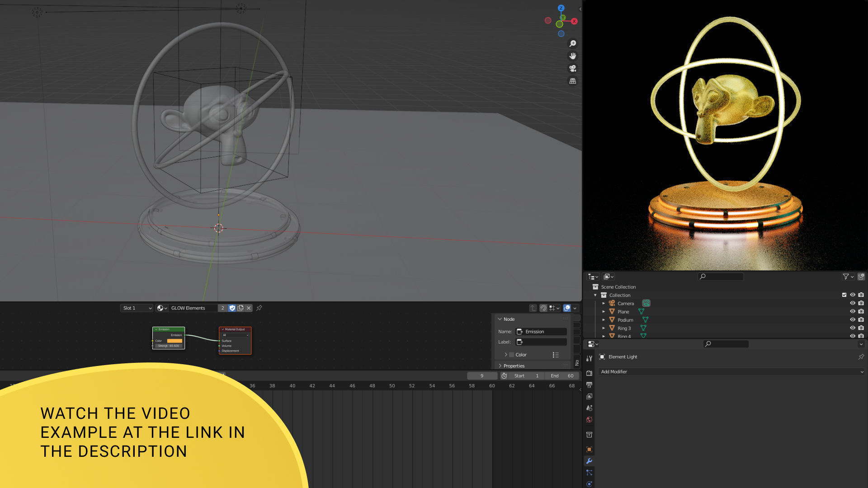This screenshot has height=488, width=868.
Task: Open the View Layer properties tab icon
Action: [589, 396]
